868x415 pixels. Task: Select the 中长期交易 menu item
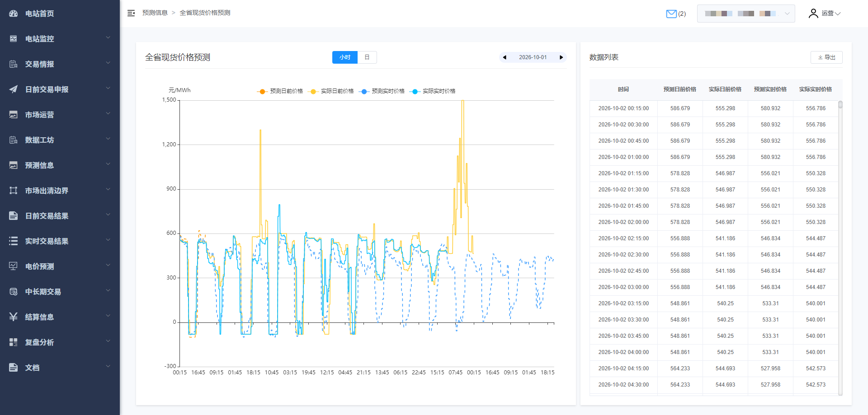[60, 292]
